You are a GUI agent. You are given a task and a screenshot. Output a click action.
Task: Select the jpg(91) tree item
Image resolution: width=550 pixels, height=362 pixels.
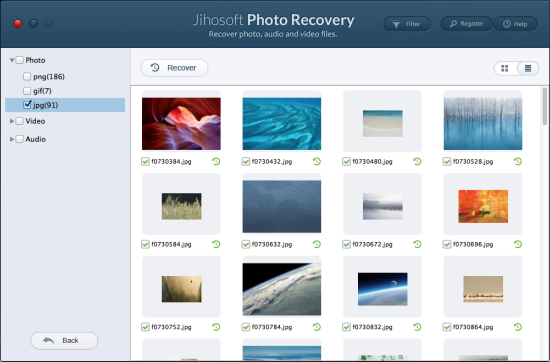(x=65, y=105)
